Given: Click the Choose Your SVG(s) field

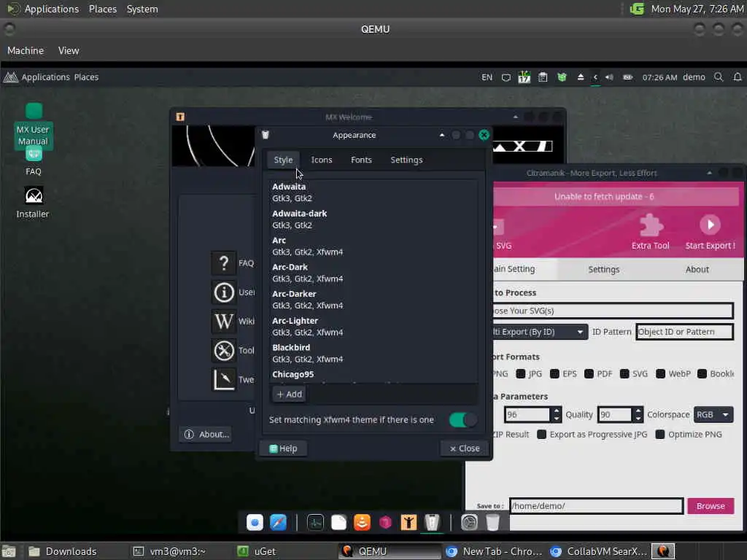Looking at the screenshot, I should 612,311.
